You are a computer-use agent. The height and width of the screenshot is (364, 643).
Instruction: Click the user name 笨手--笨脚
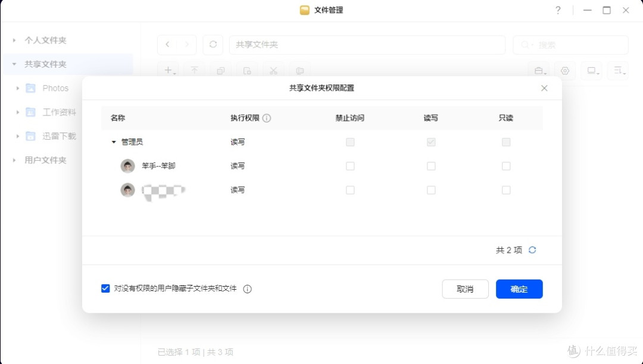click(x=159, y=166)
